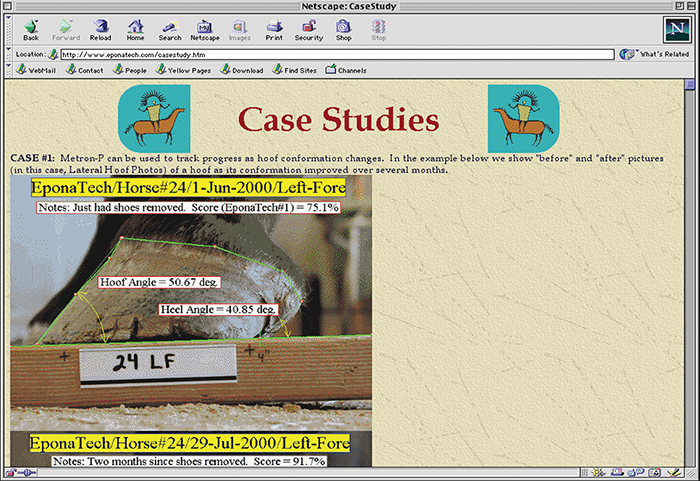Click the Netscape N logo animation
This screenshot has height=481, width=700.
pyautogui.click(x=676, y=28)
